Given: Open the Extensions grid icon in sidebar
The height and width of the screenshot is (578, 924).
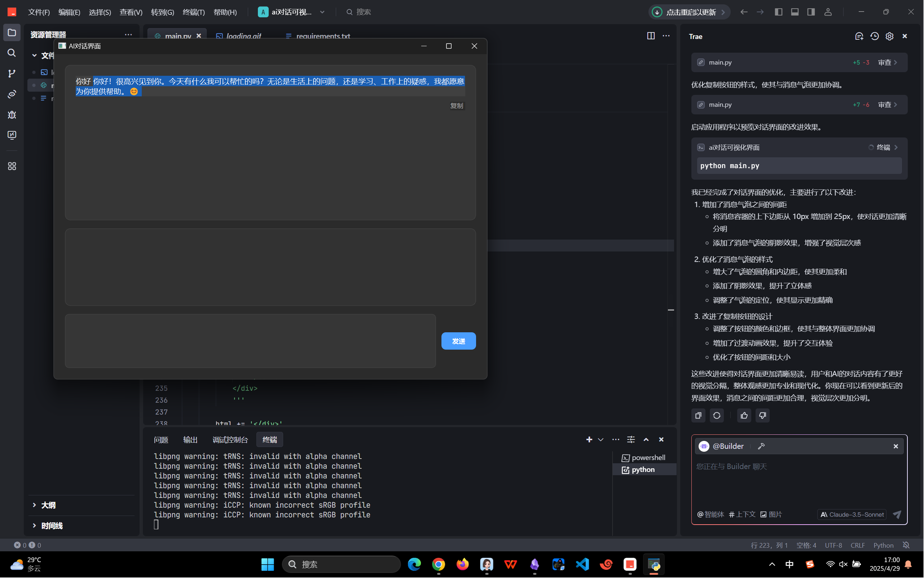Looking at the screenshot, I should [x=12, y=166].
